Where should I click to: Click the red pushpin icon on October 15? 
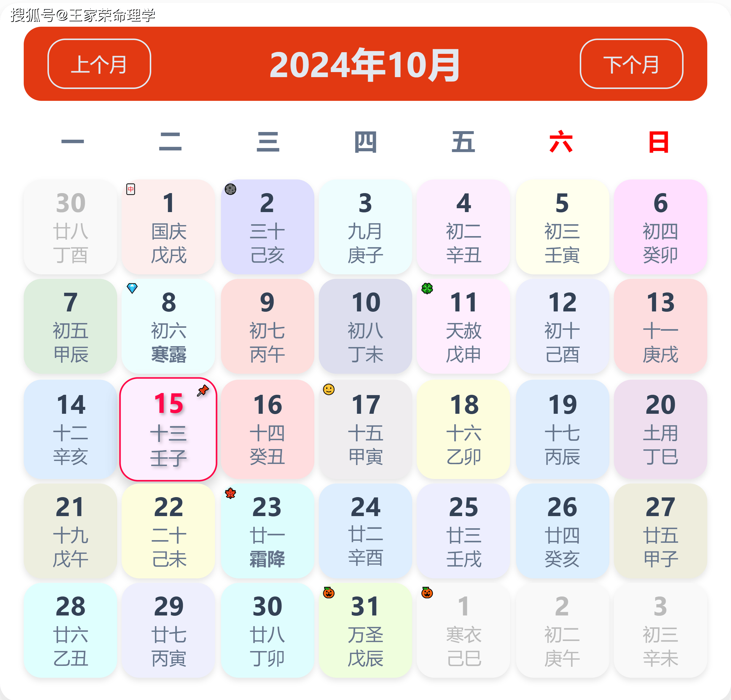click(x=203, y=390)
